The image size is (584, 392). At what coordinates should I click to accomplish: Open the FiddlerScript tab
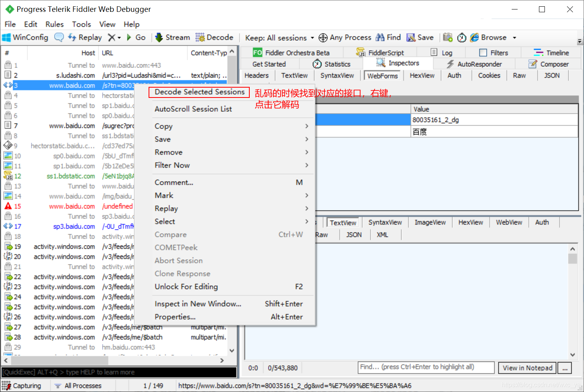pos(380,53)
